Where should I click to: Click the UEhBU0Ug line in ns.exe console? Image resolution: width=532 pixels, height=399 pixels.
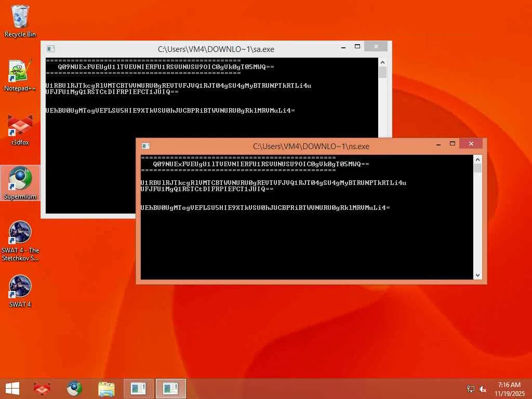coord(265,207)
